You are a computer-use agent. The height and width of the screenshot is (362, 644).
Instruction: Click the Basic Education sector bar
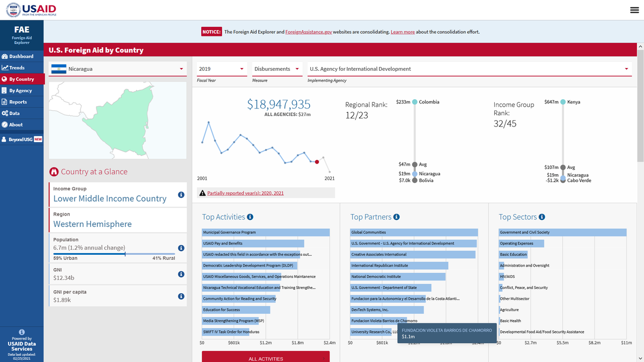pyautogui.click(x=513, y=254)
